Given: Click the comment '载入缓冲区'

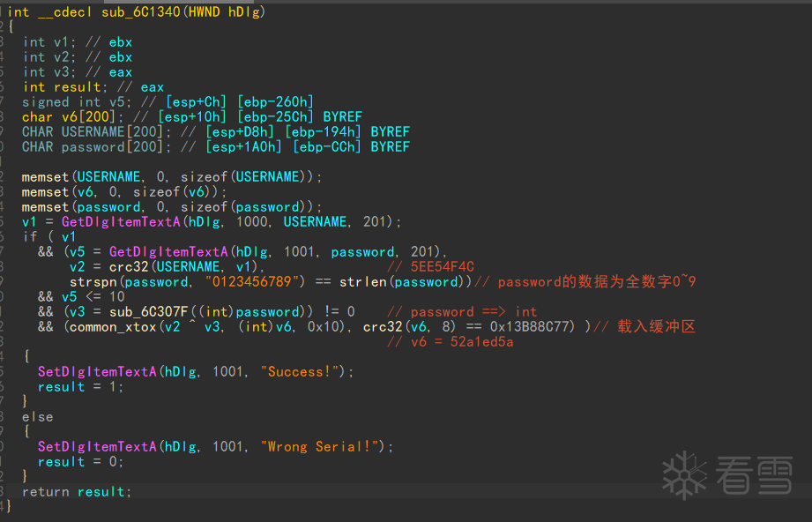Looking at the screenshot, I should point(644,327).
